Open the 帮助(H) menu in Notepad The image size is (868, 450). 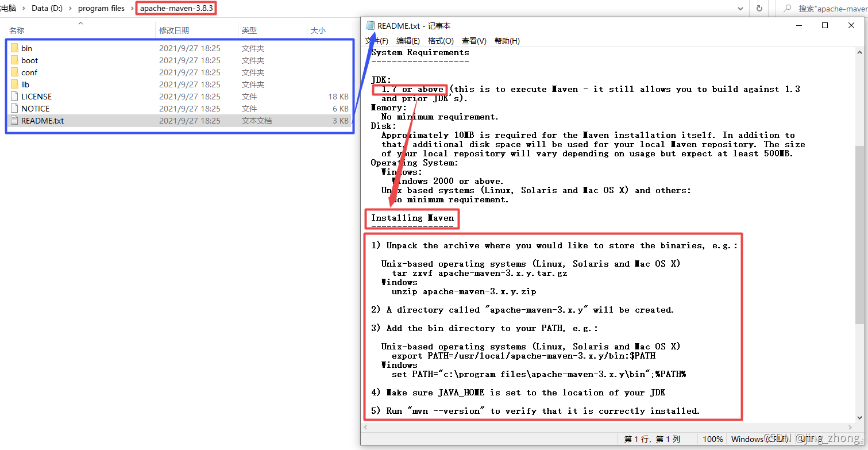507,41
